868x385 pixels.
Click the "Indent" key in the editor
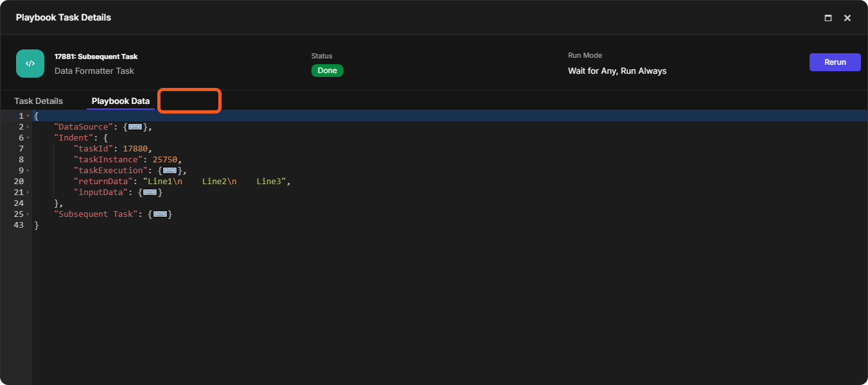[73, 138]
